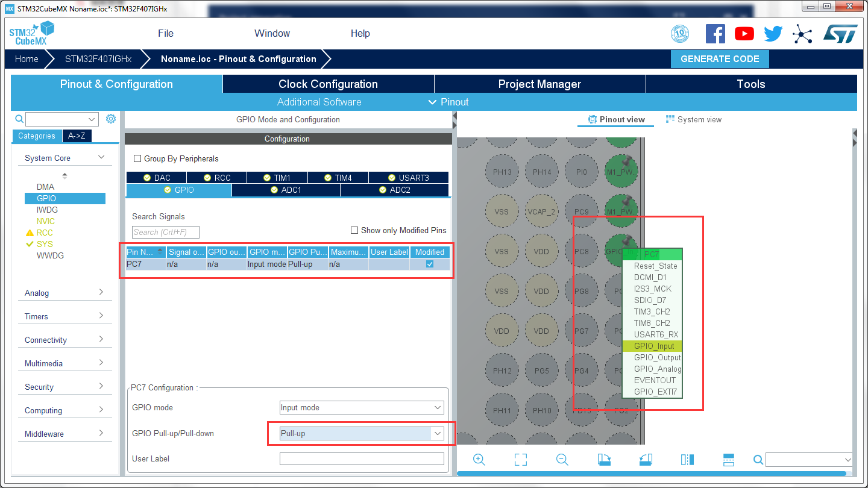Rotate pinout counterclockwise icon

646,460
